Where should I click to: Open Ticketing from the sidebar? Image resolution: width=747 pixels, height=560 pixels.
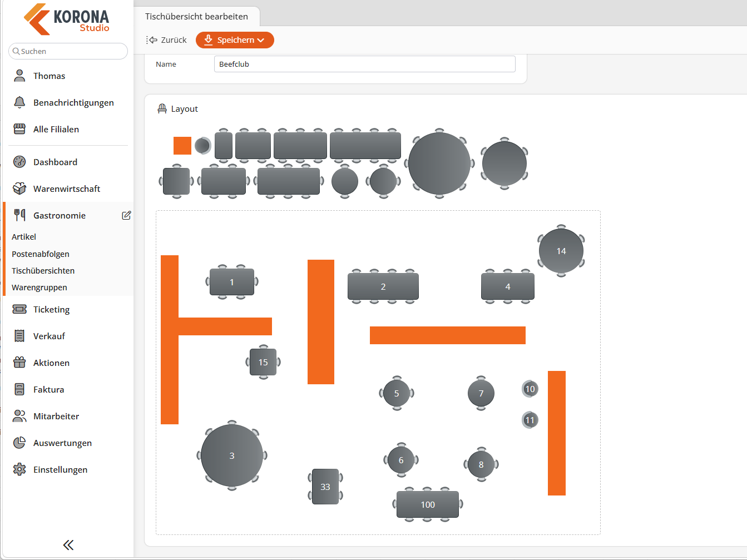(x=51, y=309)
